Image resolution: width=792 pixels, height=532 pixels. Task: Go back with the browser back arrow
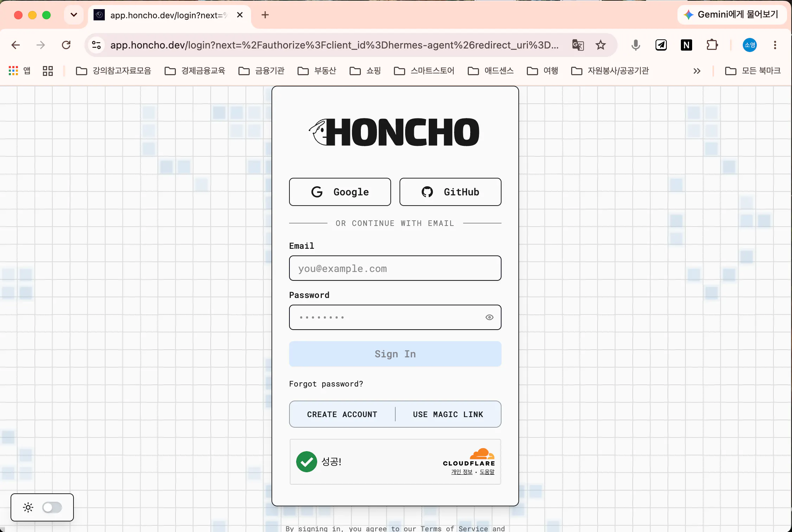pos(15,45)
